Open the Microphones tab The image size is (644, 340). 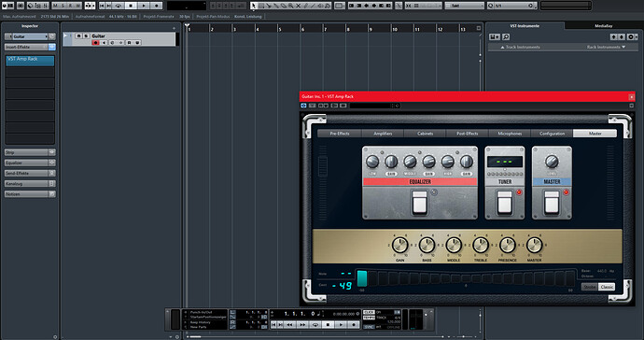(510, 134)
